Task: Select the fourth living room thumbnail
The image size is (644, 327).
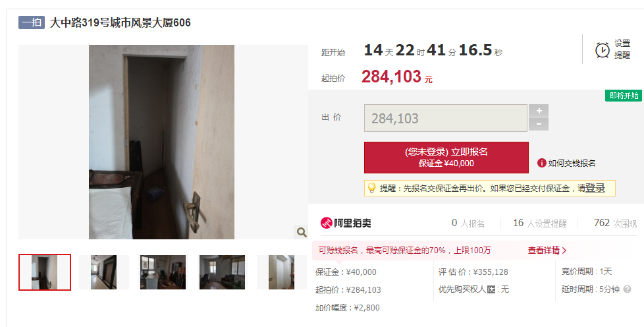Action: (x=222, y=272)
